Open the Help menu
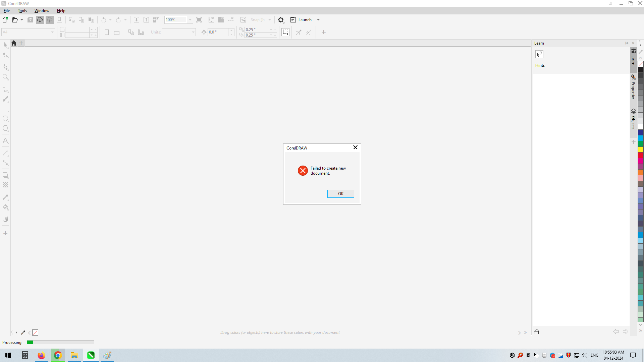644x362 pixels. [61, 11]
